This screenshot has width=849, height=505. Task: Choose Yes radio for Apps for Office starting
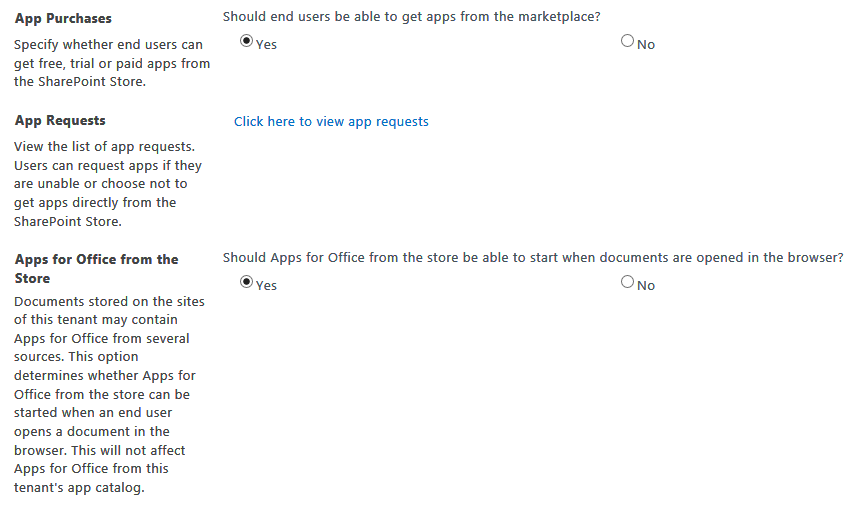[247, 283]
